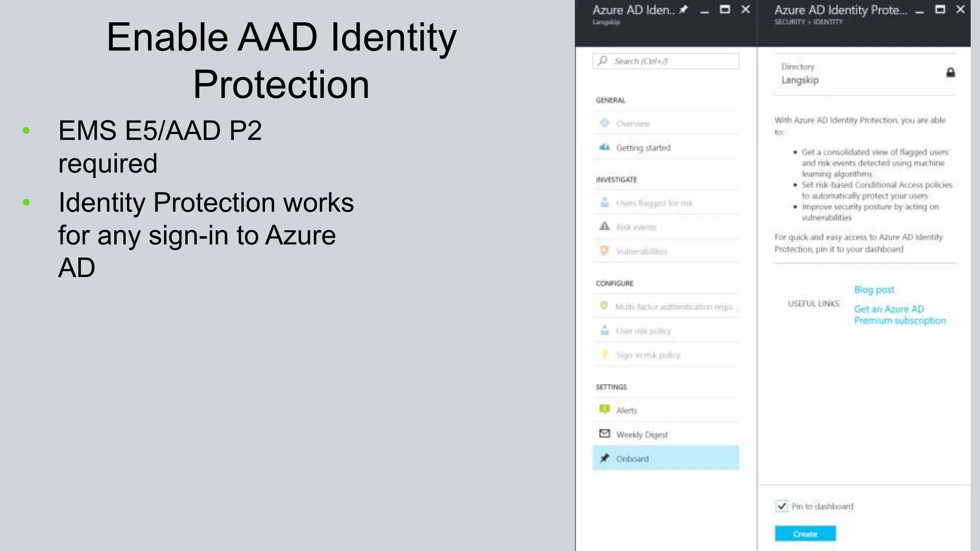Click the Risk events warning triangle icon
Image resolution: width=980 pixels, height=551 pixels.
click(604, 226)
